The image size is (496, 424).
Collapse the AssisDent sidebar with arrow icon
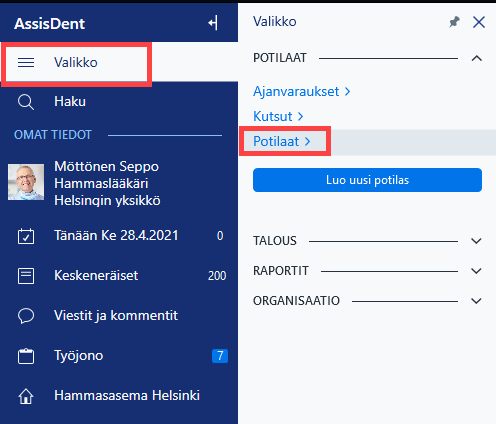point(213,23)
